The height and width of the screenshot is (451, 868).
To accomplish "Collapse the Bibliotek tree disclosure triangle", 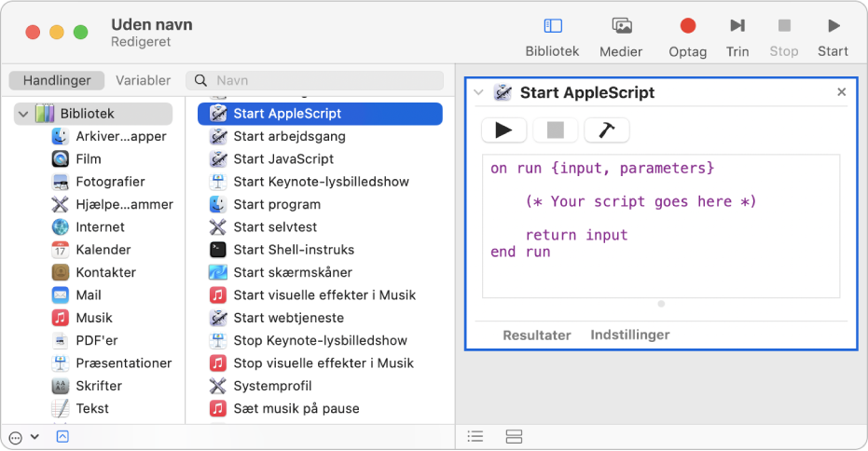I will click(21, 114).
